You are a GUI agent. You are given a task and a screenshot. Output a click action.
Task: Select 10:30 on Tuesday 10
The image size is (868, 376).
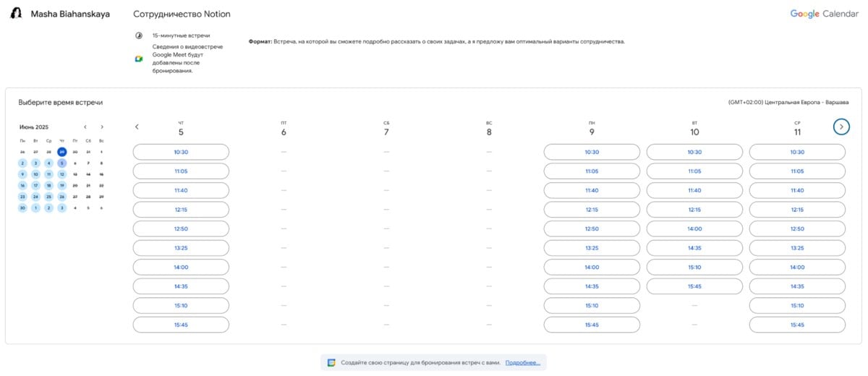coord(694,152)
